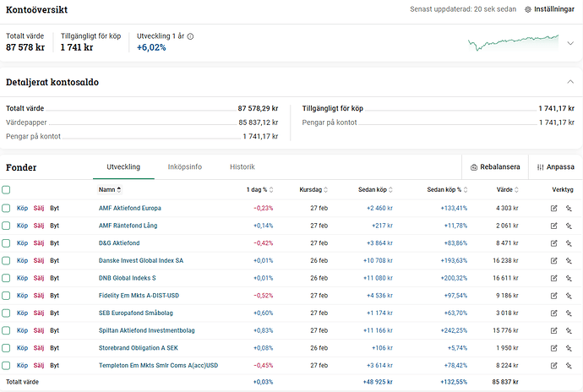Click the info icon next to Utveckling 1 år
Image resolution: width=583 pixels, height=392 pixels.
pyautogui.click(x=190, y=36)
